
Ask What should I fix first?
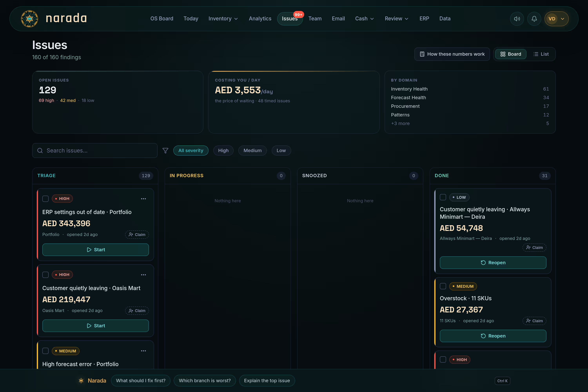[141, 380]
